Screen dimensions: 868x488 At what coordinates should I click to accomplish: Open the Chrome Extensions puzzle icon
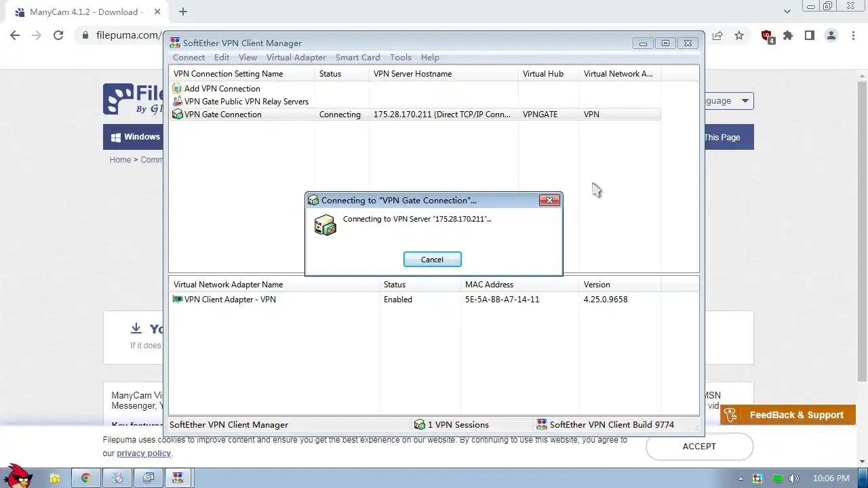[x=788, y=35]
